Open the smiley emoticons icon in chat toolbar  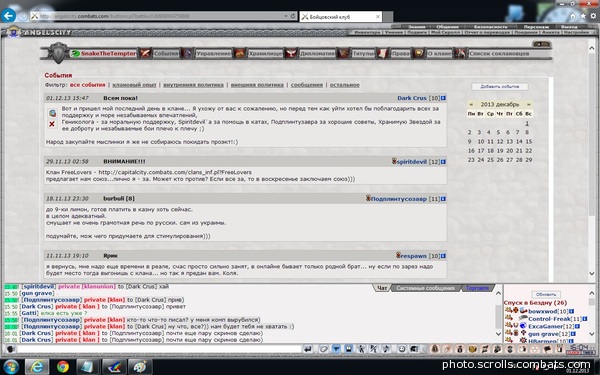pyautogui.click(x=402, y=349)
